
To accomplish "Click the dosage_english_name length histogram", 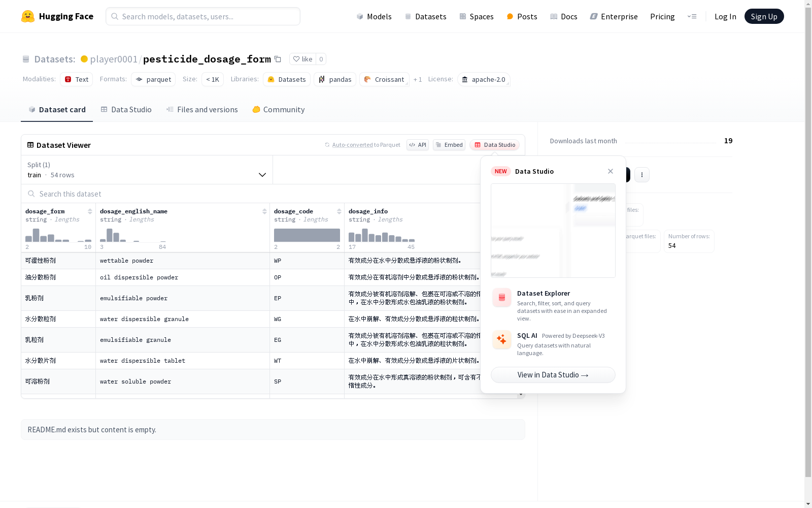I will (x=133, y=235).
